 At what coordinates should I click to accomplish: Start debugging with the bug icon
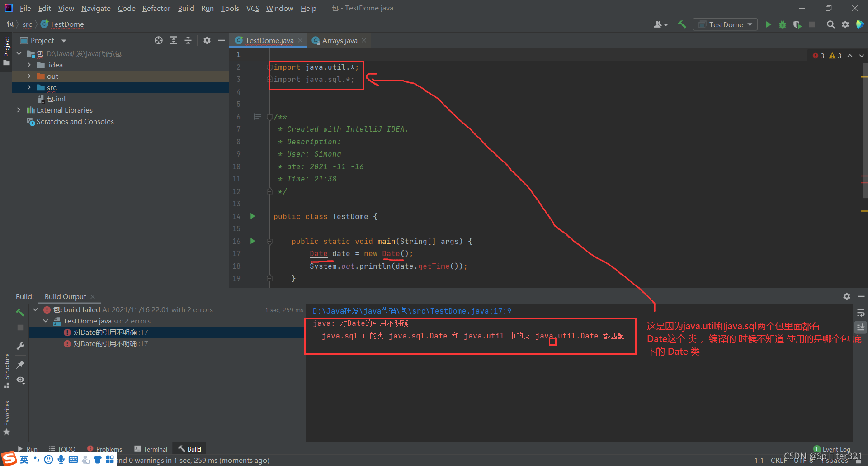coord(783,24)
